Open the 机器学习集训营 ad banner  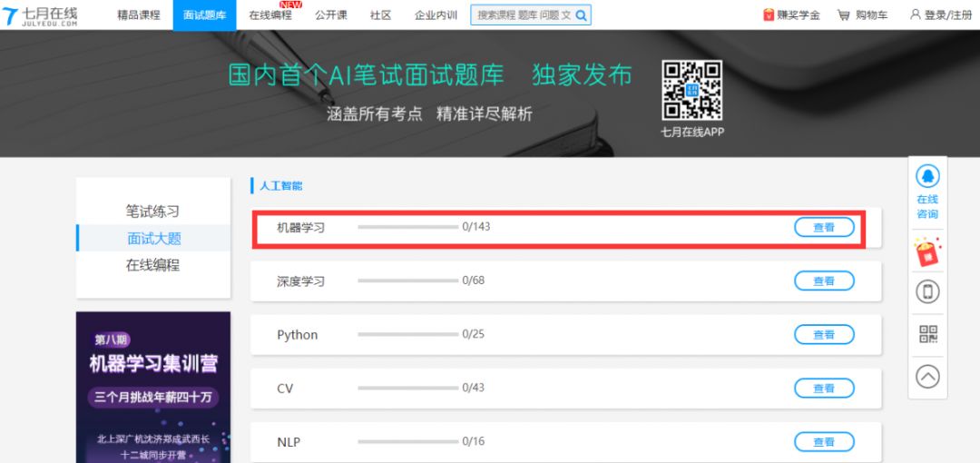point(153,388)
